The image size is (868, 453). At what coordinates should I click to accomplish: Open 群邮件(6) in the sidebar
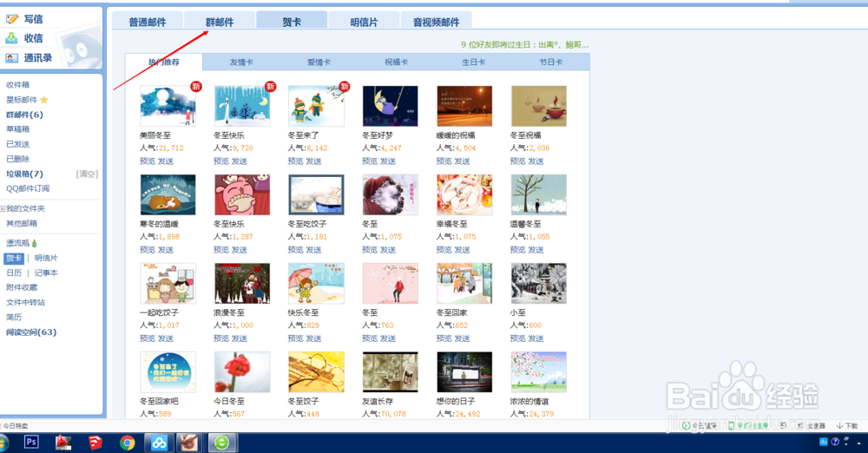pos(24,115)
